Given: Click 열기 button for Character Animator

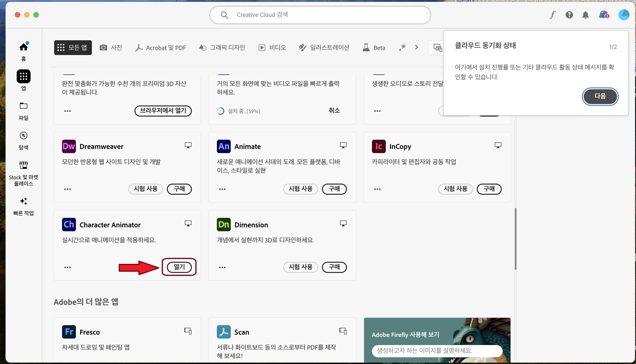Looking at the screenshot, I should (179, 267).
